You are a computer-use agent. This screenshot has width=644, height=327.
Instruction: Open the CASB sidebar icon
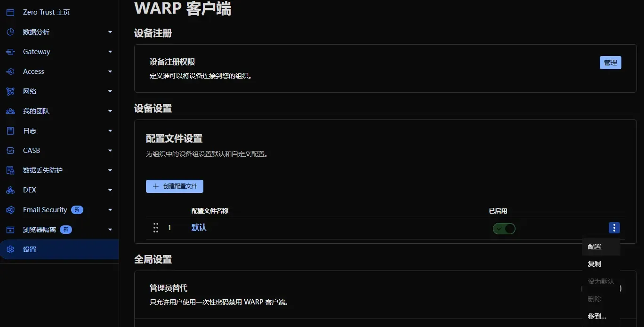(10, 150)
